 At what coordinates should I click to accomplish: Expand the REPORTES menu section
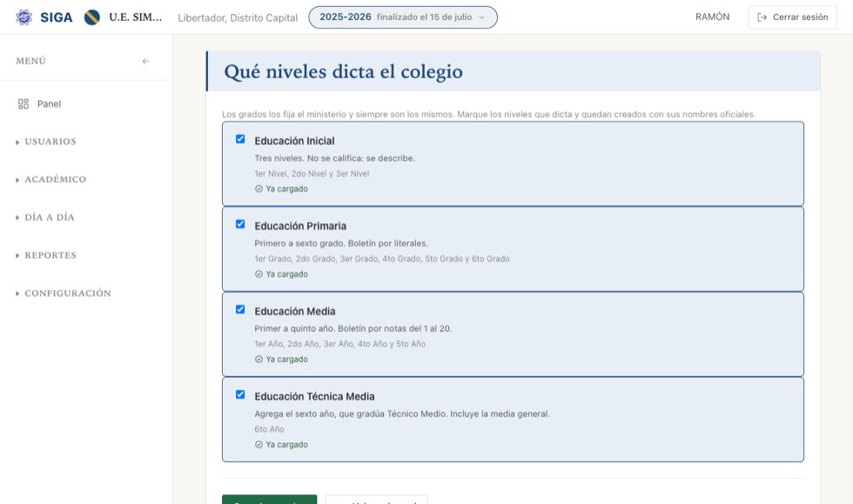pyautogui.click(x=46, y=255)
